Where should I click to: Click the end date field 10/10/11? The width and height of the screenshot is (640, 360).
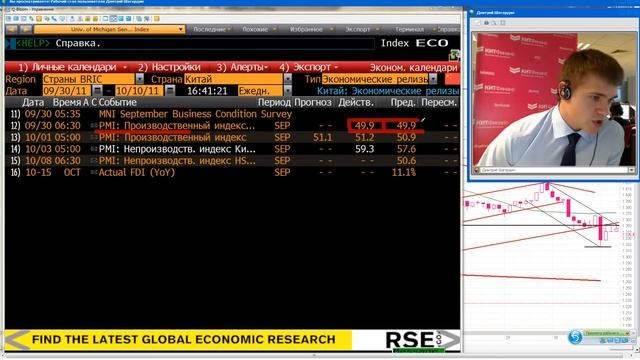pos(139,91)
